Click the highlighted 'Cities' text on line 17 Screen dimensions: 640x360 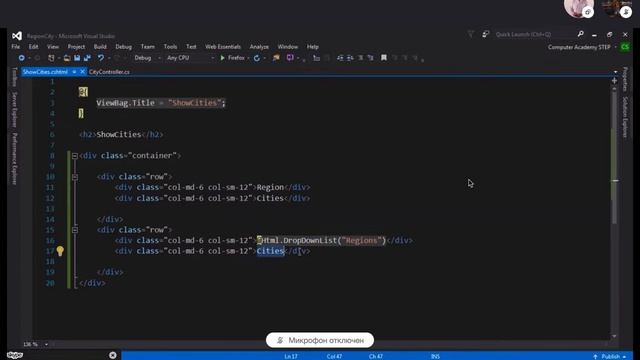270,251
